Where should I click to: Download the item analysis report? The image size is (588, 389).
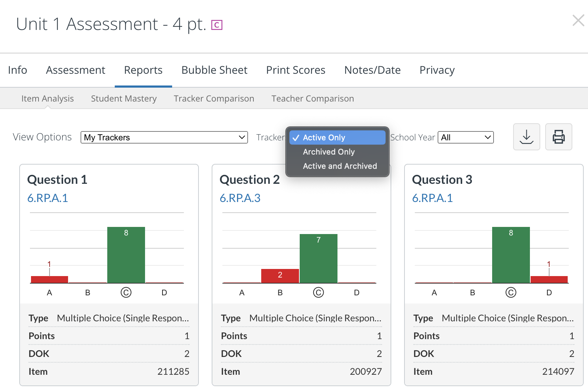pos(527,137)
